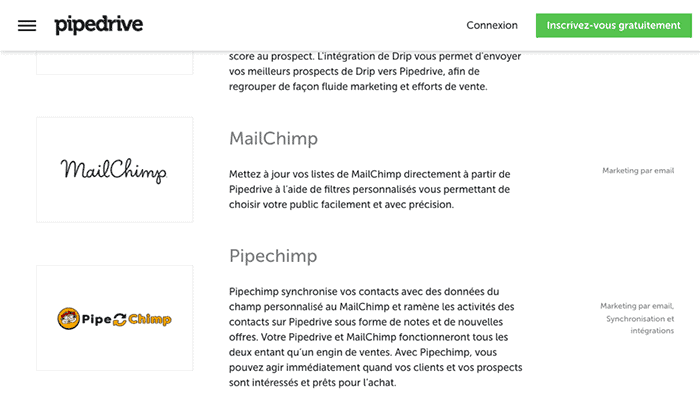Screen dimensions: 700x394
Task: Click the handwritten MailChimp script logo
Action: 114,170
